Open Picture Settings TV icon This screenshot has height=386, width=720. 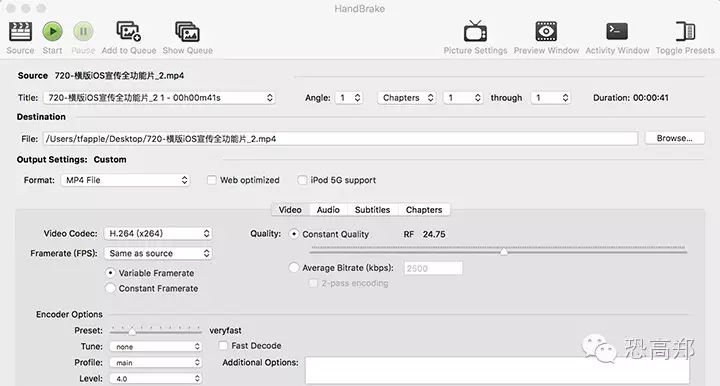[x=475, y=32]
